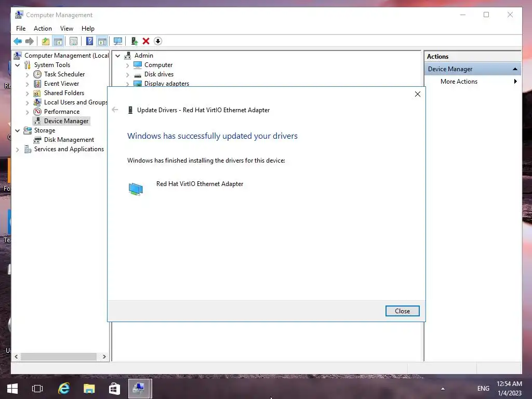The width and height of the screenshot is (532, 399).
Task: Select Device Manager in the tree
Action: coord(66,121)
